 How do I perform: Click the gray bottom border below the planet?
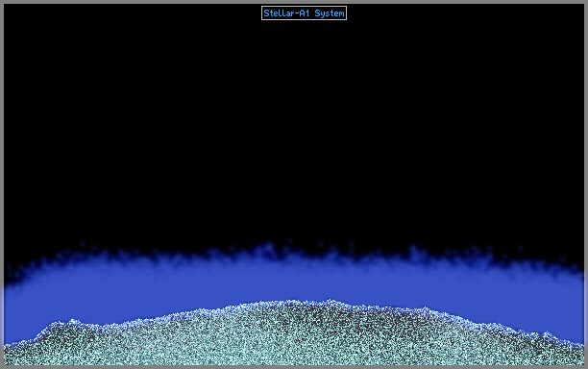pos(294,367)
